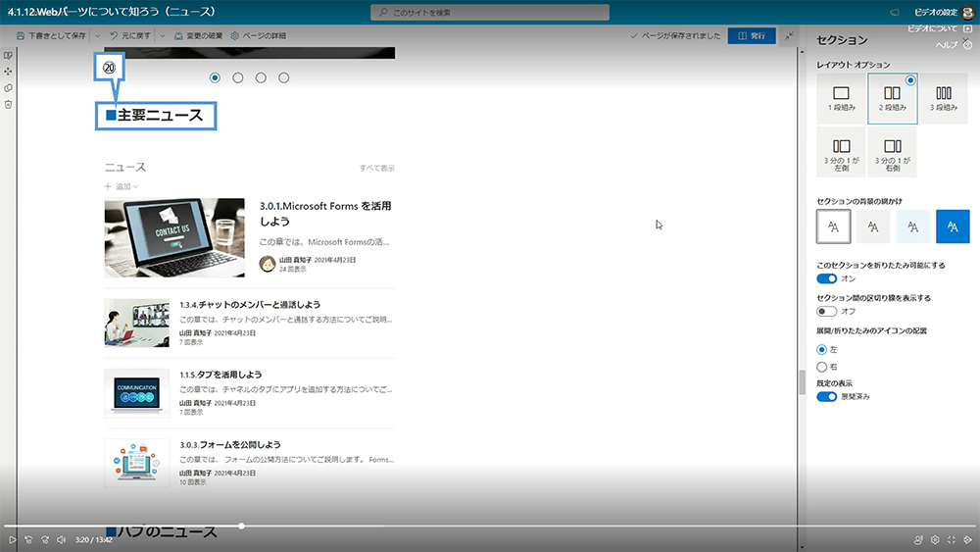Toggle 既定の表示 展開済み switch
The width and height of the screenshot is (980, 552).
click(x=826, y=397)
